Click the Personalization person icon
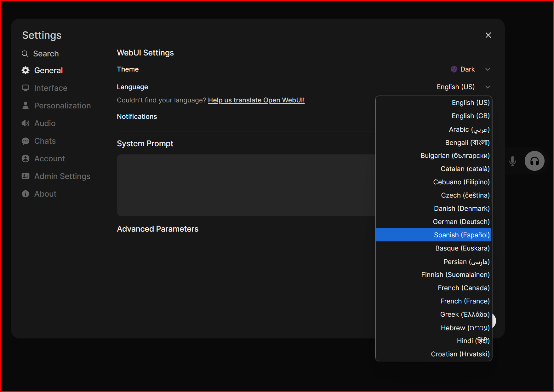 [26, 106]
